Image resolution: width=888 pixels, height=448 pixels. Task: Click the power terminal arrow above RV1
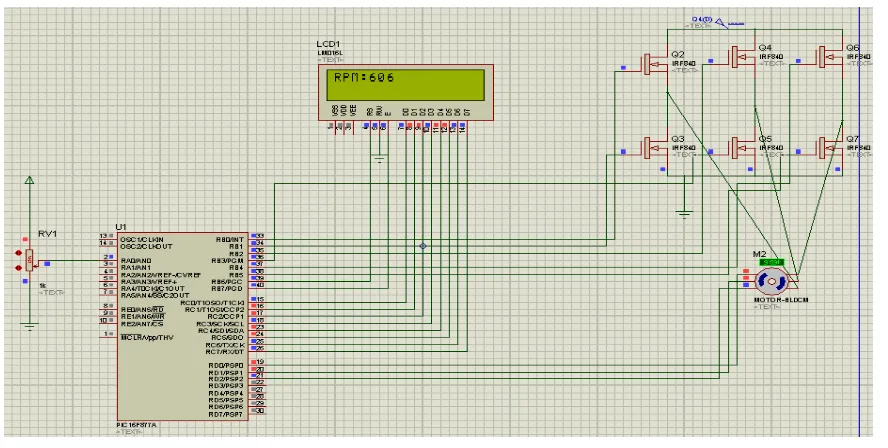click(29, 181)
